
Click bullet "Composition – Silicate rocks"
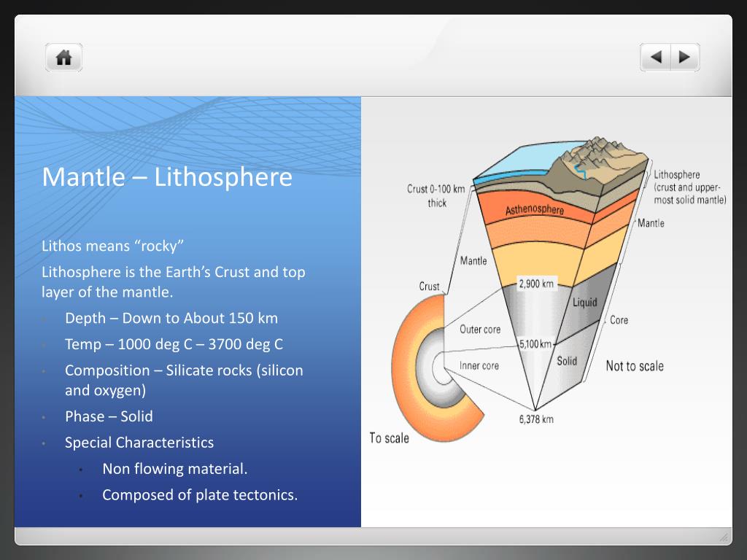tap(184, 380)
